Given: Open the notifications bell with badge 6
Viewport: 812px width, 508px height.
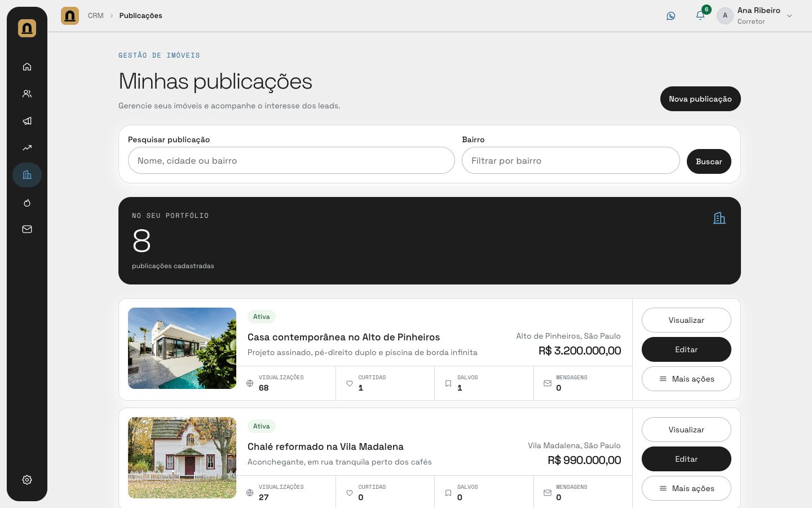Looking at the screenshot, I should (x=700, y=15).
